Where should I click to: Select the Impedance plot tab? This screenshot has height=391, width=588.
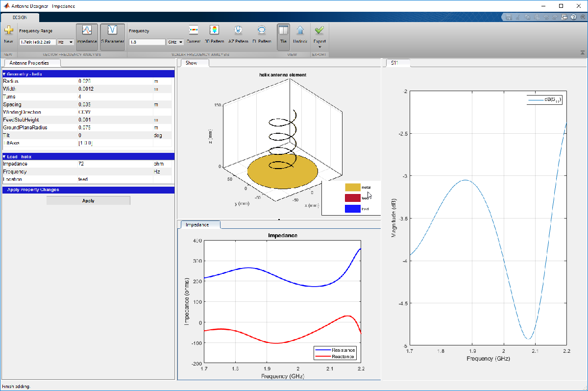point(197,225)
